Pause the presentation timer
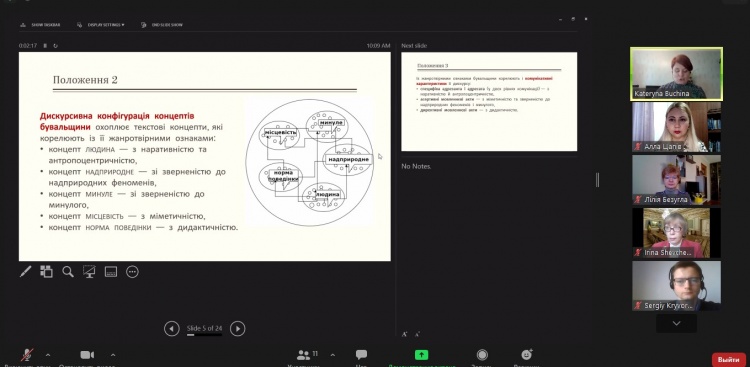 coord(45,46)
